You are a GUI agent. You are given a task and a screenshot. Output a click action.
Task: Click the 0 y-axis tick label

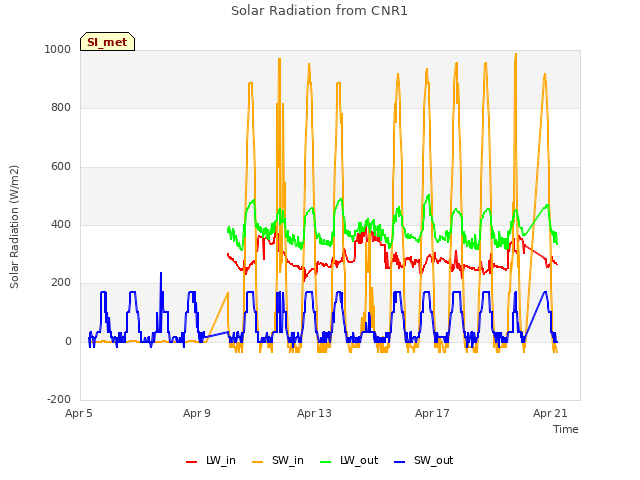pos(68,342)
